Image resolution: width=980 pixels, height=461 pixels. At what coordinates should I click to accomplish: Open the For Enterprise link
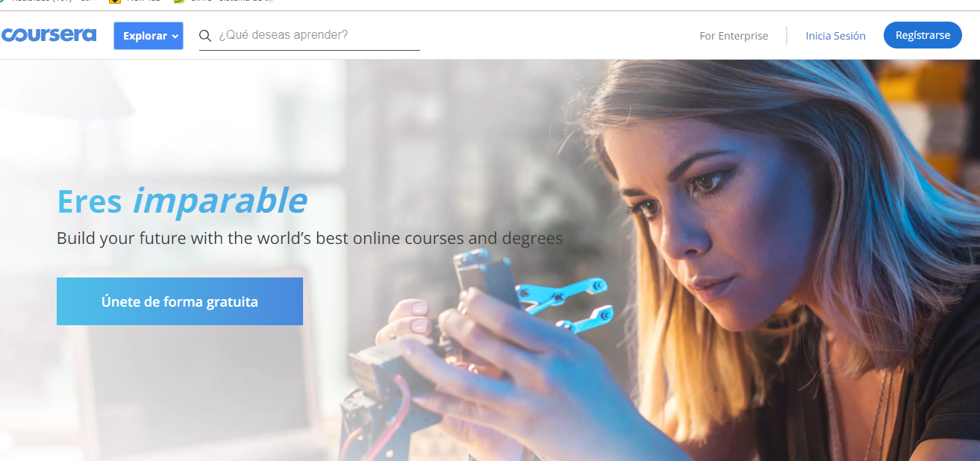click(x=734, y=36)
